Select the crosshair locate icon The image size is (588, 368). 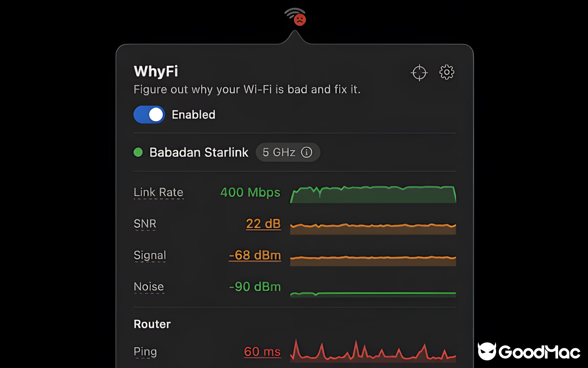419,72
